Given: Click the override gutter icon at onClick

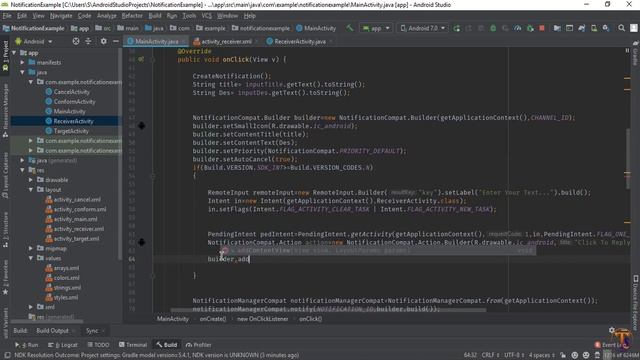Looking at the screenshot, I should pyautogui.click(x=140, y=60).
